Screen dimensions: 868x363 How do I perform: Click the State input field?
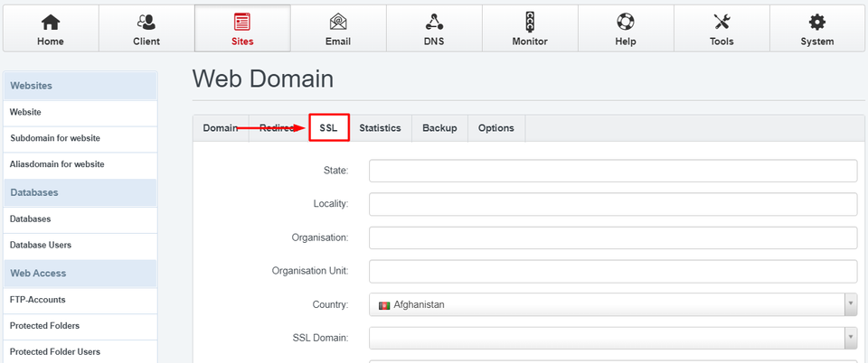[x=613, y=171]
